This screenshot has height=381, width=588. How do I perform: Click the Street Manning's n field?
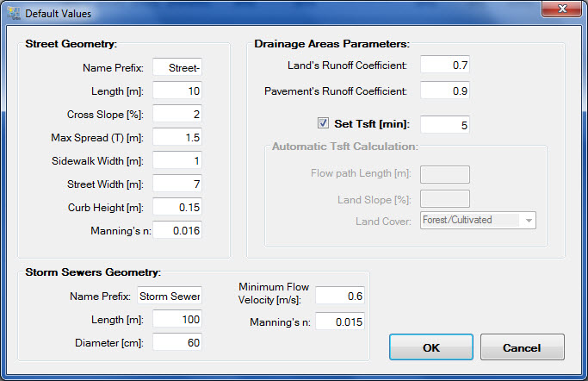tap(177, 230)
